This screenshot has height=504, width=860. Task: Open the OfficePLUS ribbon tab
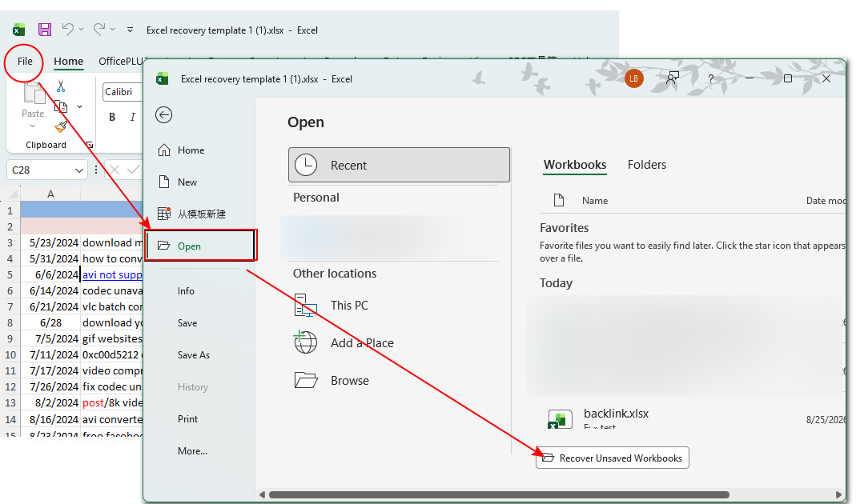point(122,62)
